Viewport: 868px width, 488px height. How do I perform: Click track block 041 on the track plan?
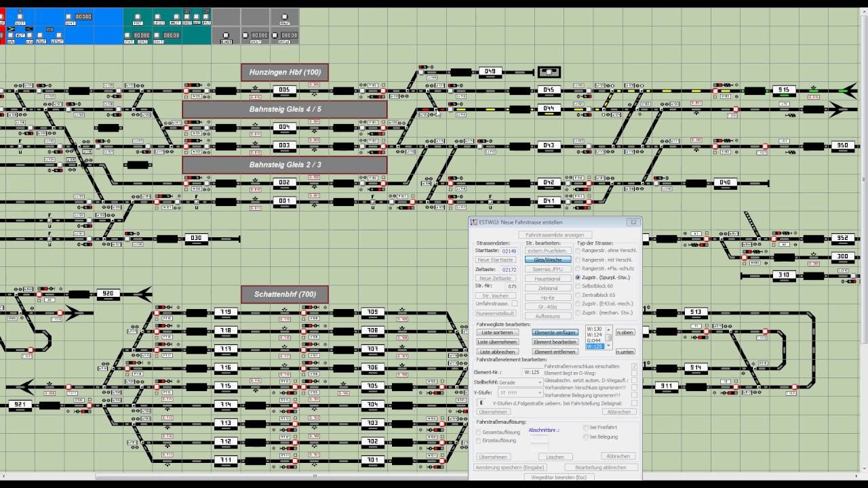[x=549, y=201]
